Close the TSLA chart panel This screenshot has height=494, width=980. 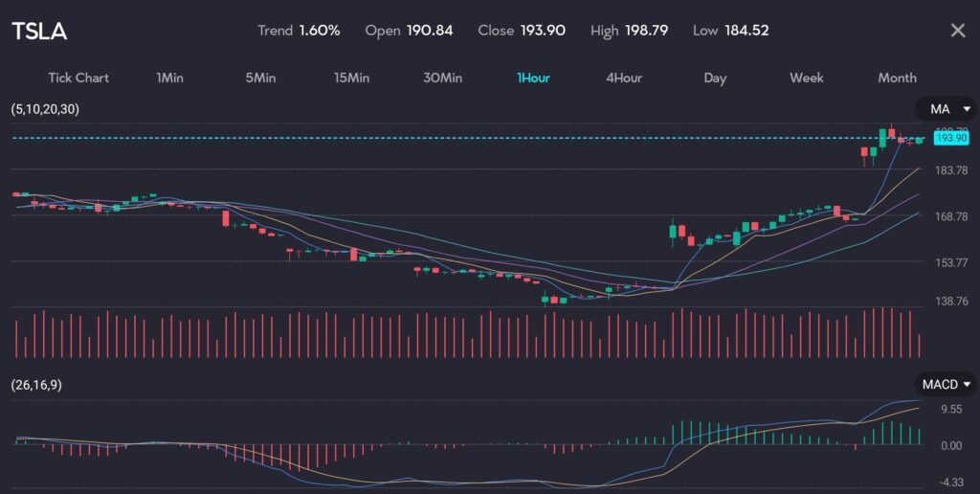[x=957, y=31]
